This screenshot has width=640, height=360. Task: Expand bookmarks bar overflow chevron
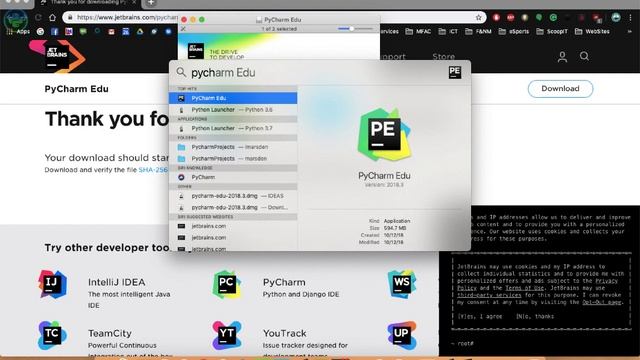(629, 31)
